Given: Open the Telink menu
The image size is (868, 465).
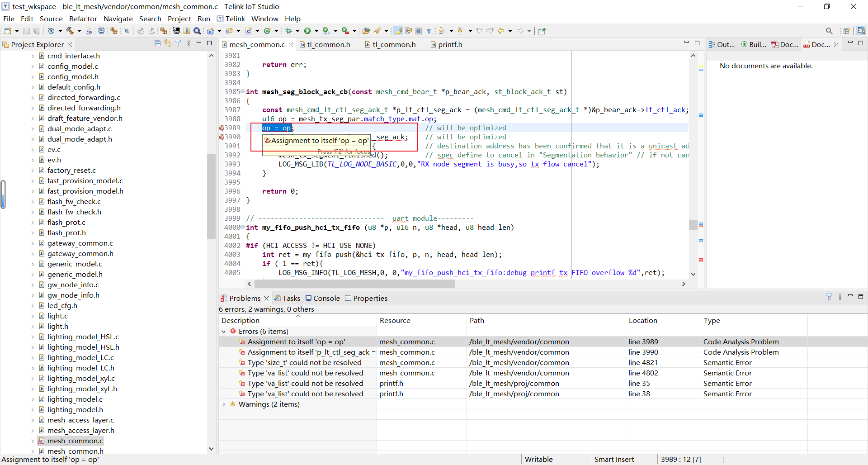Looking at the screenshot, I should (231, 19).
